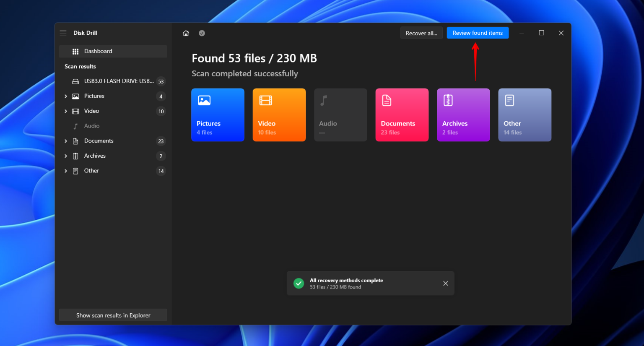The image size is (644, 346).
Task: Open the Other category tile
Action: [x=525, y=114]
